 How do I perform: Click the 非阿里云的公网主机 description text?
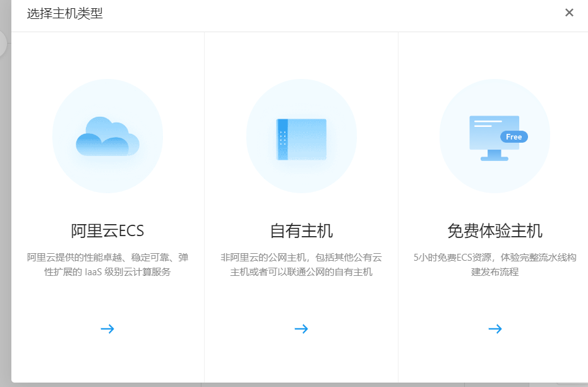(301, 265)
